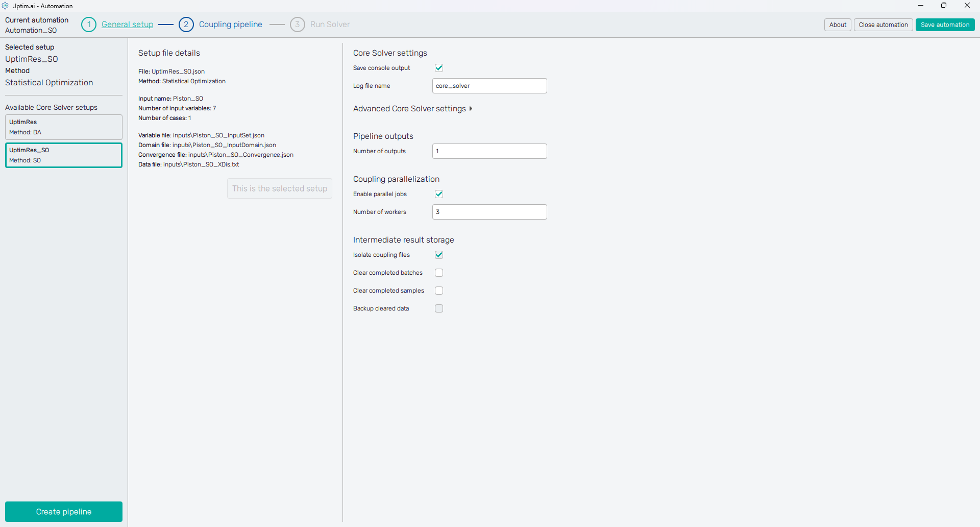Click the Log file name field
The width and height of the screenshot is (980, 527).
(x=489, y=86)
